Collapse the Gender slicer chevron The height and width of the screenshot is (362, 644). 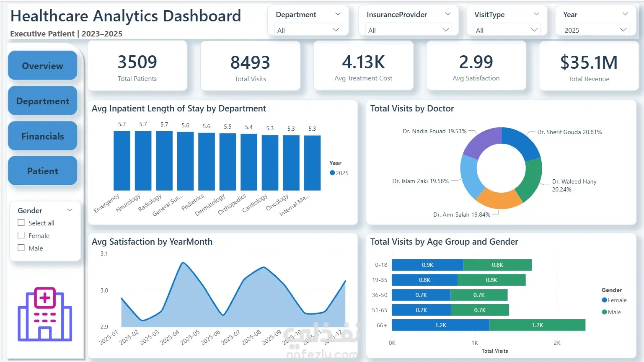pyautogui.click(x=70, y=210)
